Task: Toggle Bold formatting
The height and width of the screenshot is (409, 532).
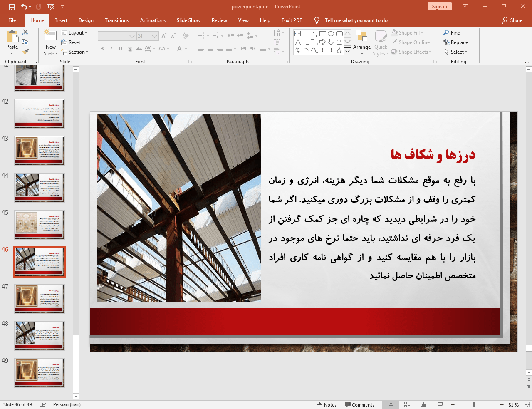Action: click(102, 49)
